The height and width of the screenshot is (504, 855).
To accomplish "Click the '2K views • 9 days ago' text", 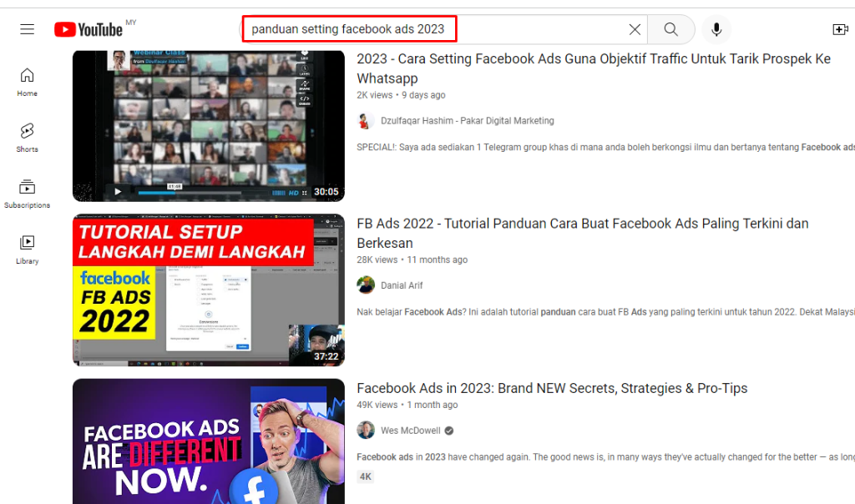I will (401, 95).
